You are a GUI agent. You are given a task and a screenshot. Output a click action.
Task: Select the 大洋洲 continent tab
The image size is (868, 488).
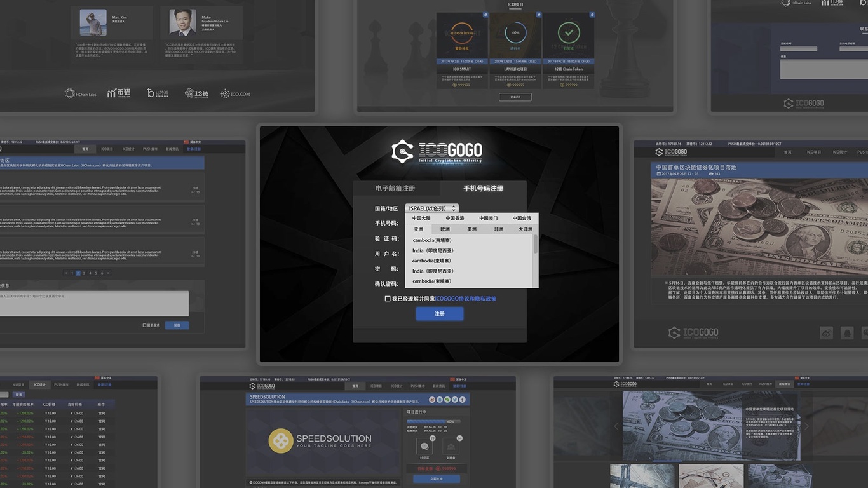[x=526, y=229]
